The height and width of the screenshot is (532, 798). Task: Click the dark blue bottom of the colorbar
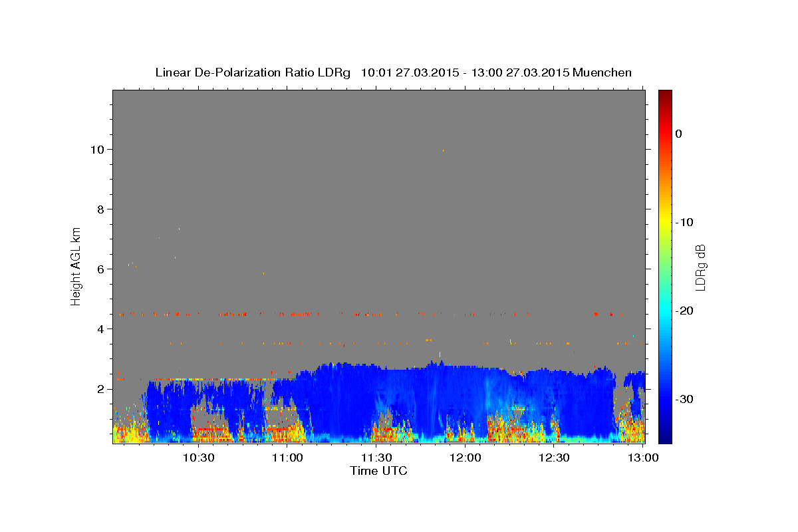[x=665, y=436]
